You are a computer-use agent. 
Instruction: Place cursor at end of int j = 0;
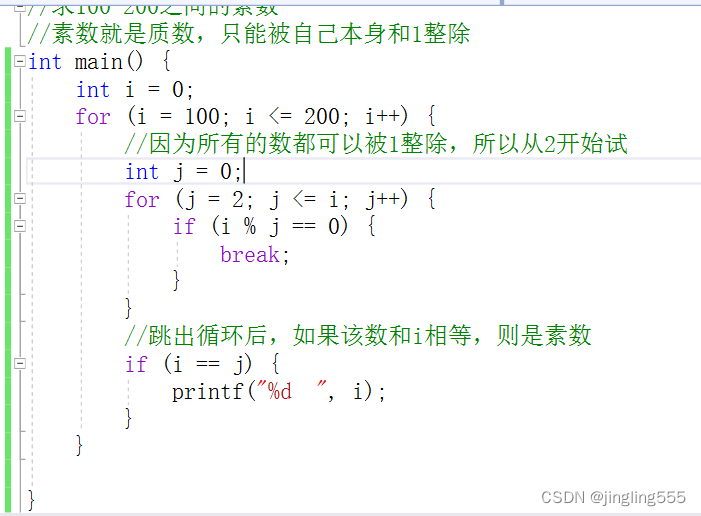(243, 172)
